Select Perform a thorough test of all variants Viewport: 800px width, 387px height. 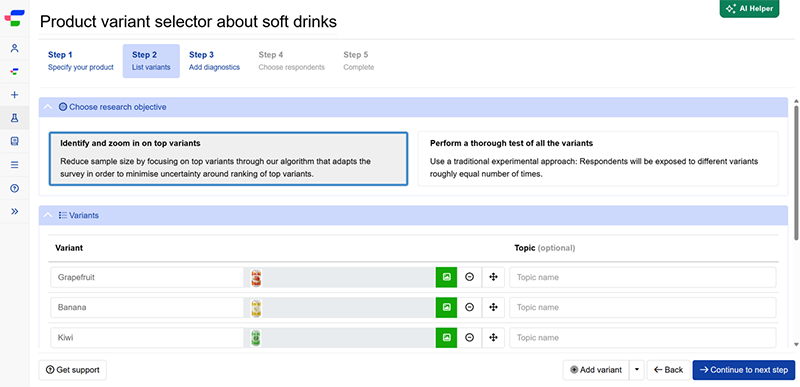click(x=598, y=159)
